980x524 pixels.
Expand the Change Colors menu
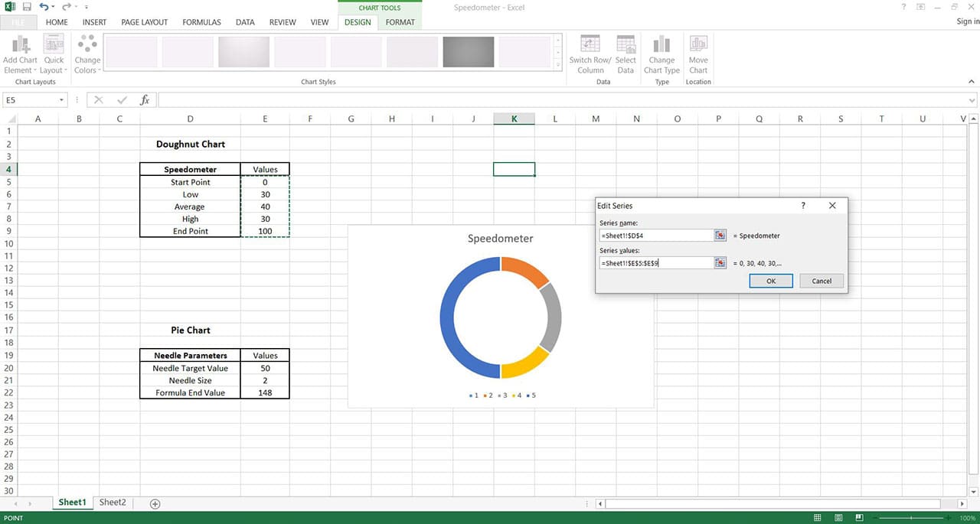[x=87, y=54]
